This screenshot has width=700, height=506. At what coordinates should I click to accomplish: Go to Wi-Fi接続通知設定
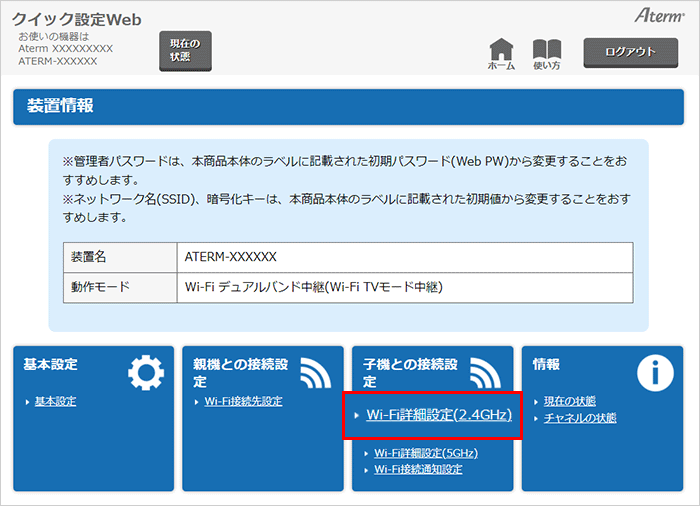[418, 469]
